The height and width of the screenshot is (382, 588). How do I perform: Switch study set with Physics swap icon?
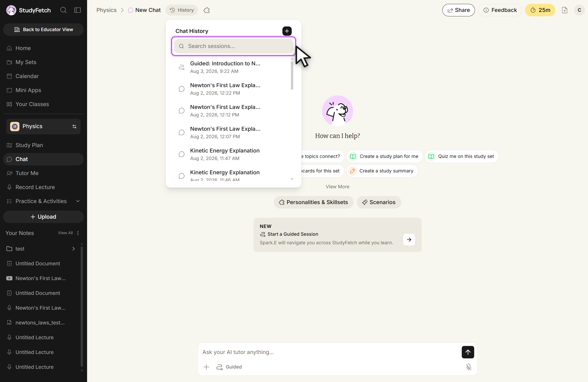tap(74, 127)
